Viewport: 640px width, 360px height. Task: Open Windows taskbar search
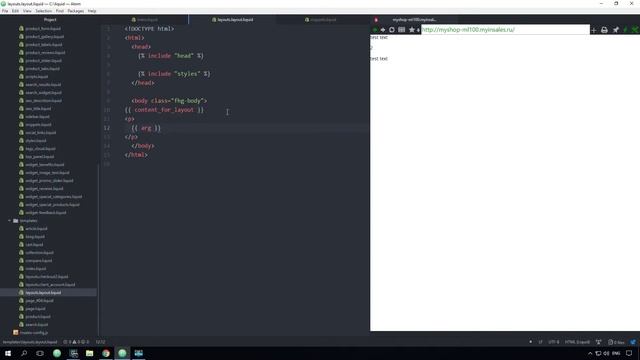click(x=24, y=353)
